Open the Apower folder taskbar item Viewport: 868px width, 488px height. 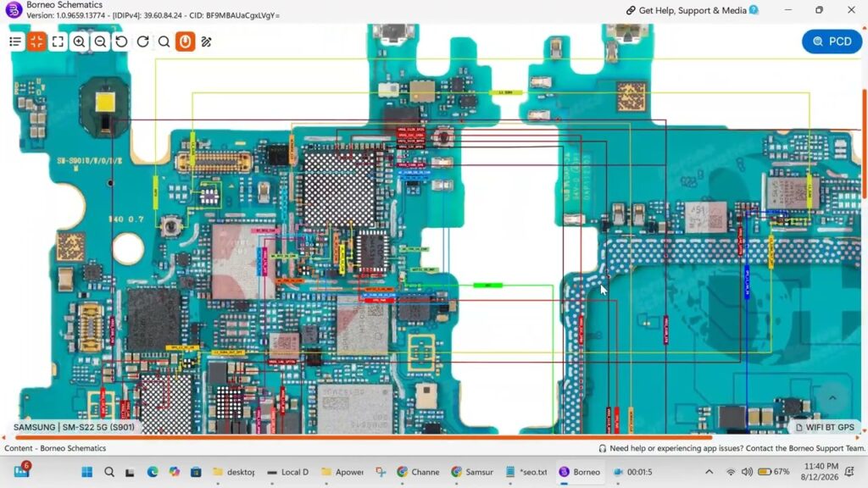tap(342, 472)
